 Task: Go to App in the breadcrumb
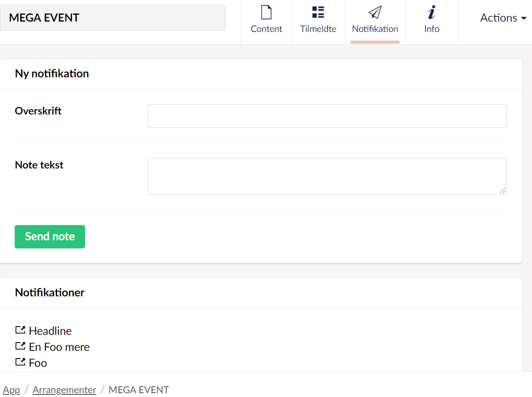[x=12, y=390]
